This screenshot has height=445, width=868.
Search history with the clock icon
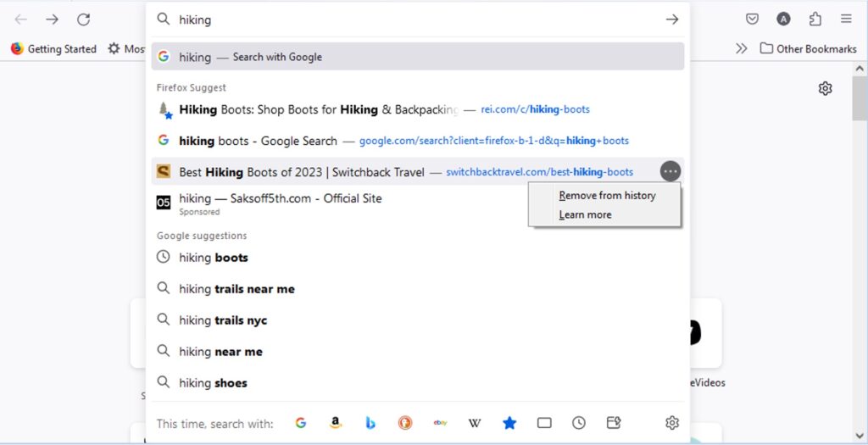pyautogui.click(x=578, y=424)
